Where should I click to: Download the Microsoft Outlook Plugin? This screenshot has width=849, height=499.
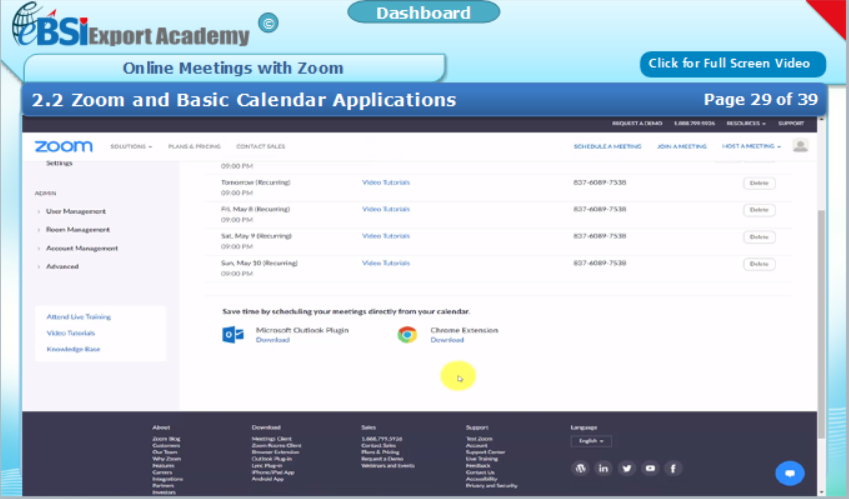pos(272,340)
